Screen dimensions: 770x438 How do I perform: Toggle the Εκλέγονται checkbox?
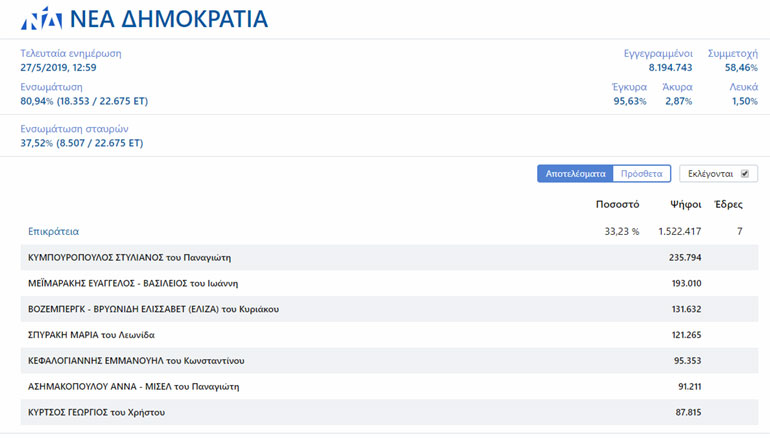coord(744,173)
